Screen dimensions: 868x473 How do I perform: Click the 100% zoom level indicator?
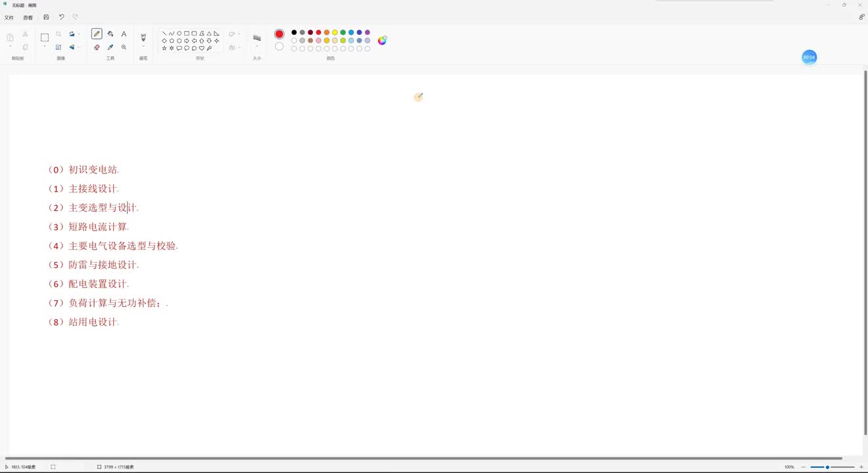tap(789, 467)
